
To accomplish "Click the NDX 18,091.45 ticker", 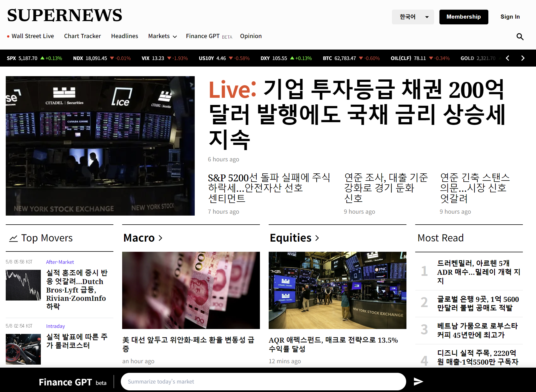I will 102,58.
